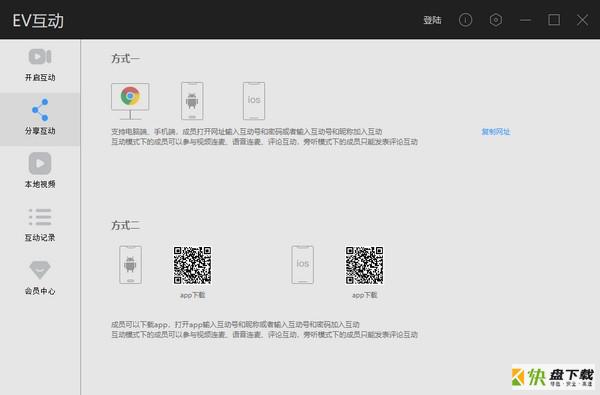Screen dimensions: 600x395
Task: Click the iOS phone icon under 方式二
Action: 302,264
